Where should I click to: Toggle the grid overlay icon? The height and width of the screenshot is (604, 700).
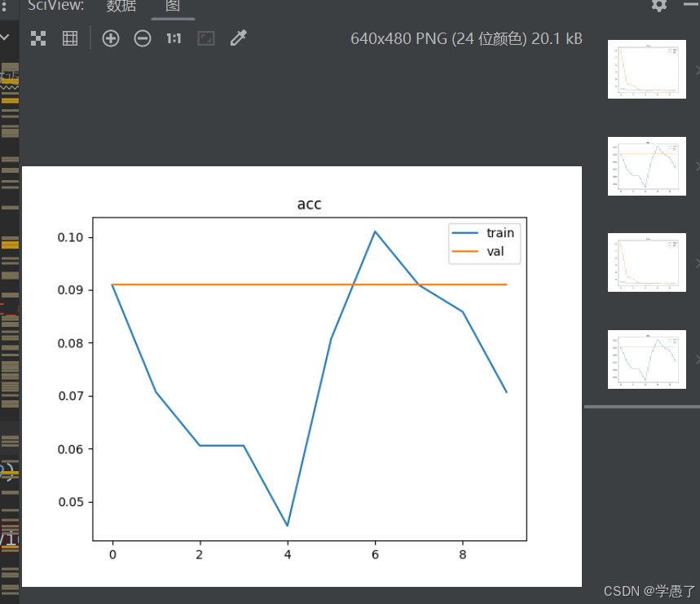click(70, 38)
